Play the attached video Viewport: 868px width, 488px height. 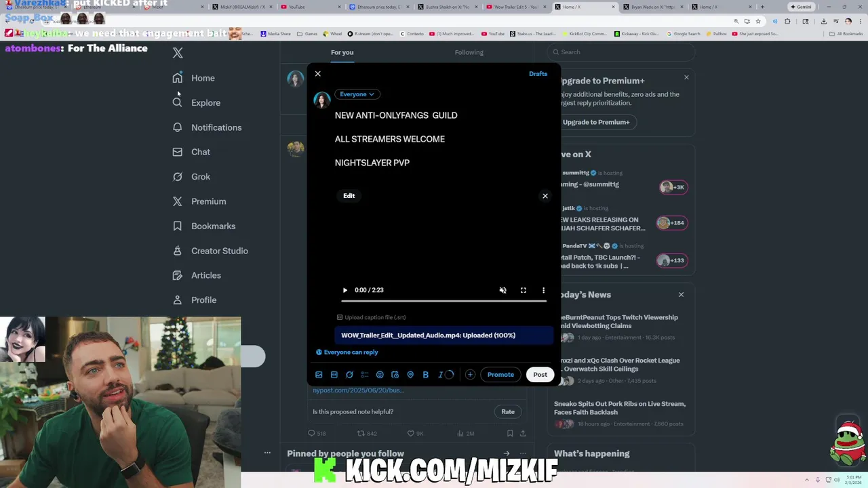pyautogui.click(x=344, y=290)
